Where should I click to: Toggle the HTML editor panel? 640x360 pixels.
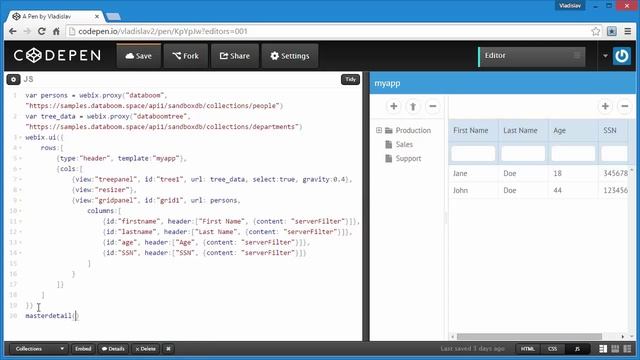pyautogui.click(x=527, y=349)
